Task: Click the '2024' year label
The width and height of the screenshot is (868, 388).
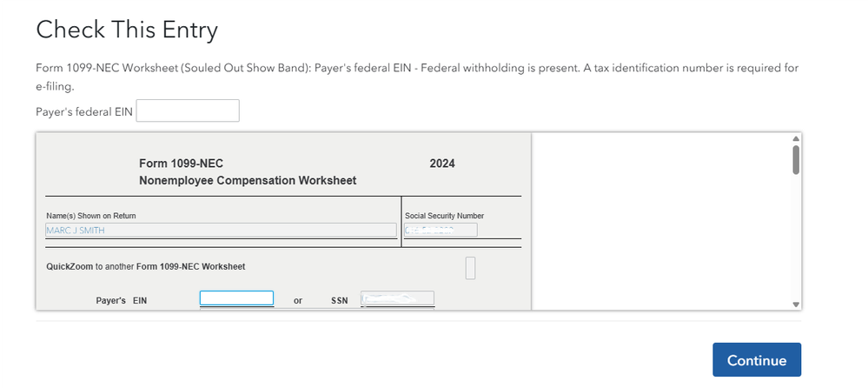Action: pyautogui.click(x=442, y=164)
